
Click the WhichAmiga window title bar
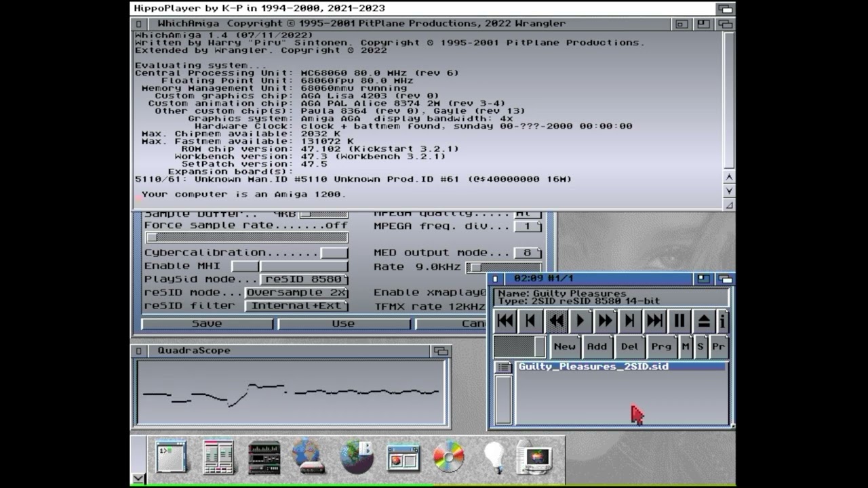coord(409,23)
